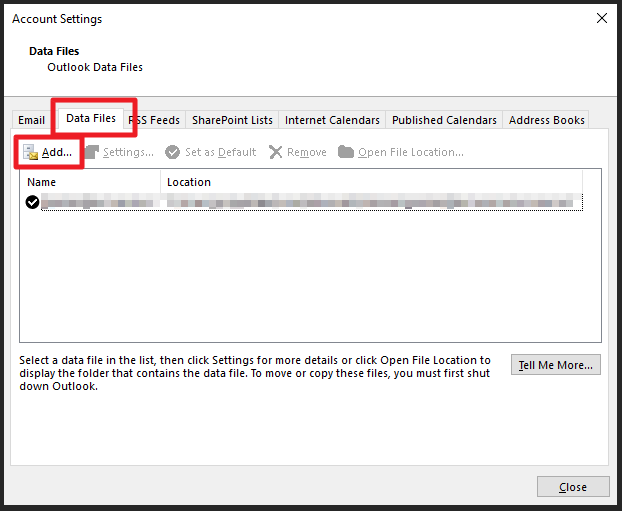Go to SharePoint Lists tab
Image resolution: width=622 pixels, height=511 pixels.
click(232, 120)
